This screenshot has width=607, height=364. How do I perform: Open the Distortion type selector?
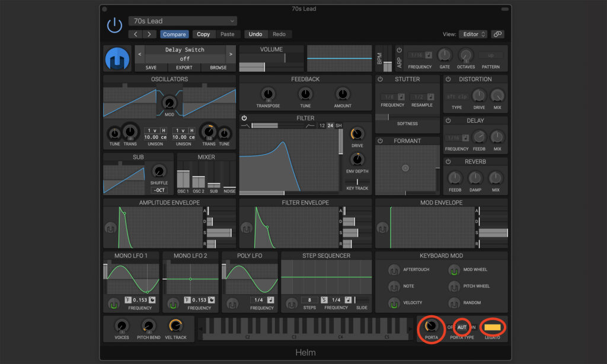457,97
